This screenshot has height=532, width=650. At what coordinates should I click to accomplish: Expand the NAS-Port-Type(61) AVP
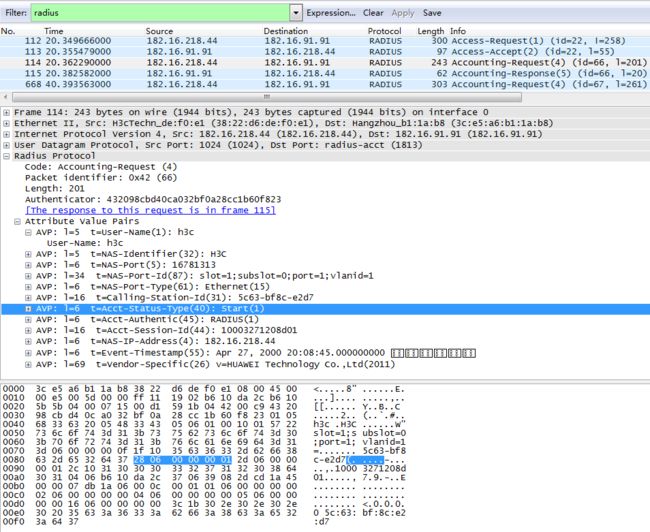point(28,287)
